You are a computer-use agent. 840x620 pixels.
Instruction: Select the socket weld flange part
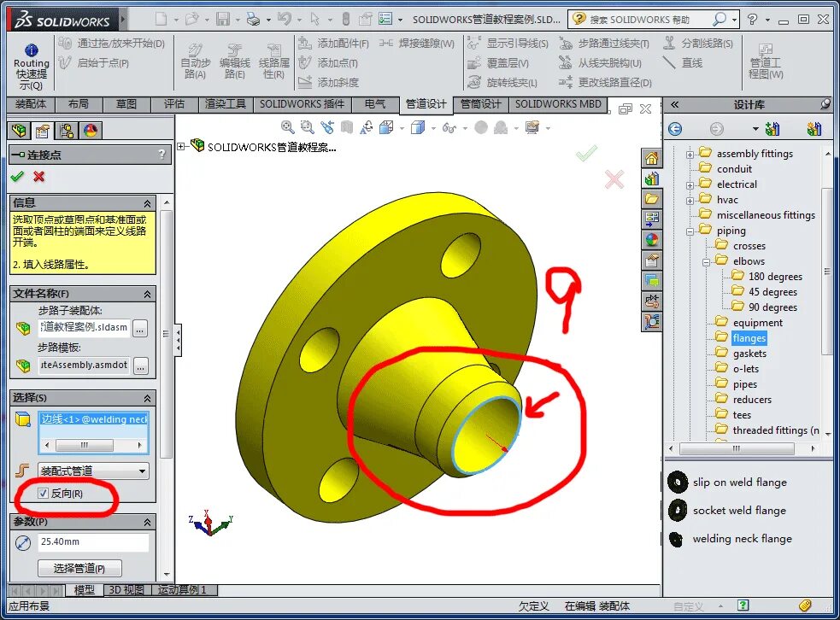pyautogui.click(x=739, y=510)
